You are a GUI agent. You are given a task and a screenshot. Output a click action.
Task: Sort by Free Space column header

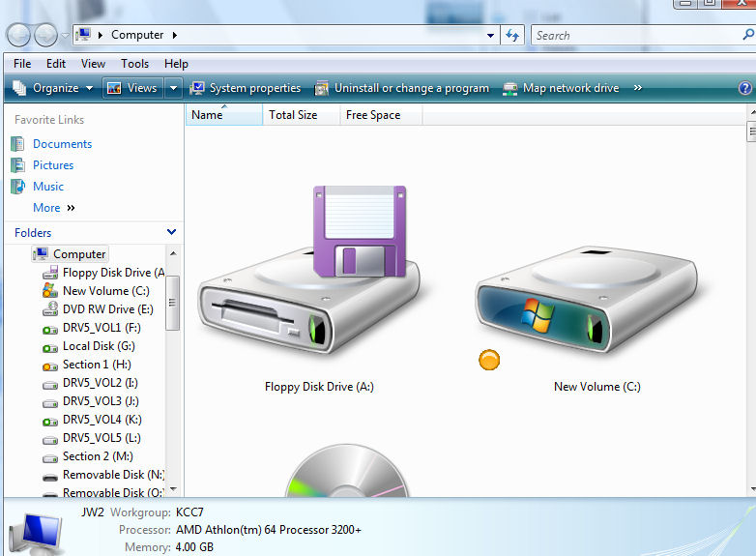[381, 115]
